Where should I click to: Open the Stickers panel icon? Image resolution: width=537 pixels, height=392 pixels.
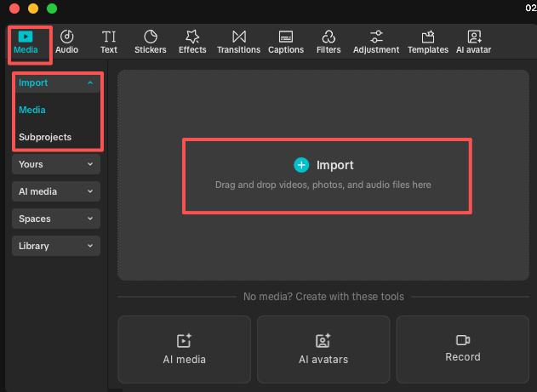point(151,37)
